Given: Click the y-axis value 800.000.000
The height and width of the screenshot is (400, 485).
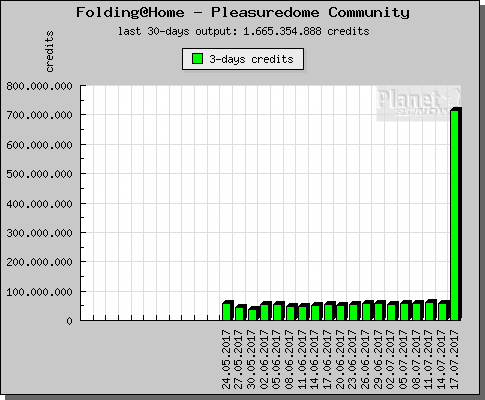Looking at the screenshot, I should coord(39,86).
